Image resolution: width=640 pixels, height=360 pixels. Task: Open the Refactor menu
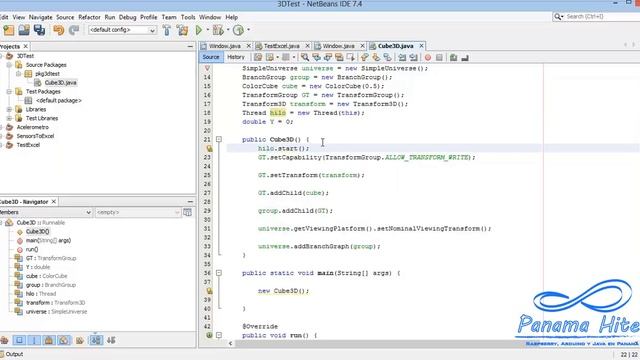click(89, 17)
